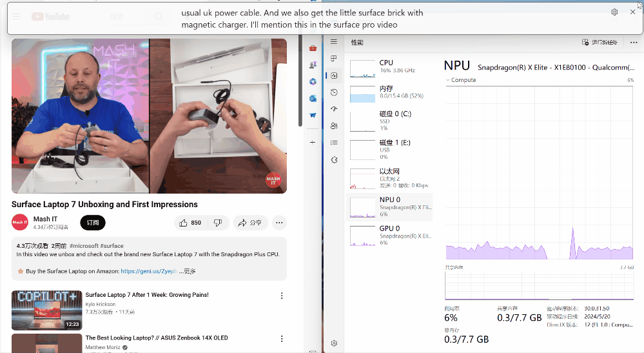Image resolution: width=644 pixels, height=353 pixels.
Task: Open Outlook icon in Edge sidebar
Action: (313, 99)
